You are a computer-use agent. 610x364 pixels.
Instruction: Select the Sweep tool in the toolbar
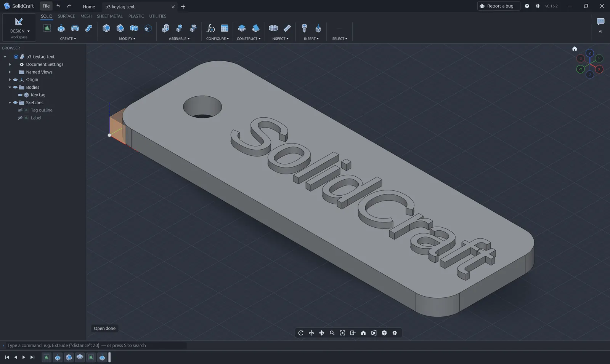click(88, 28)
